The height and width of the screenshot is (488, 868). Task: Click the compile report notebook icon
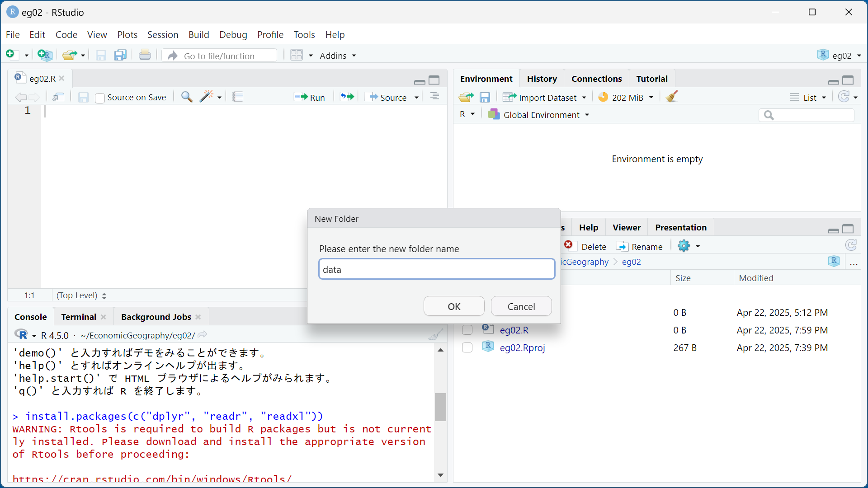click(x=238, y=97)
